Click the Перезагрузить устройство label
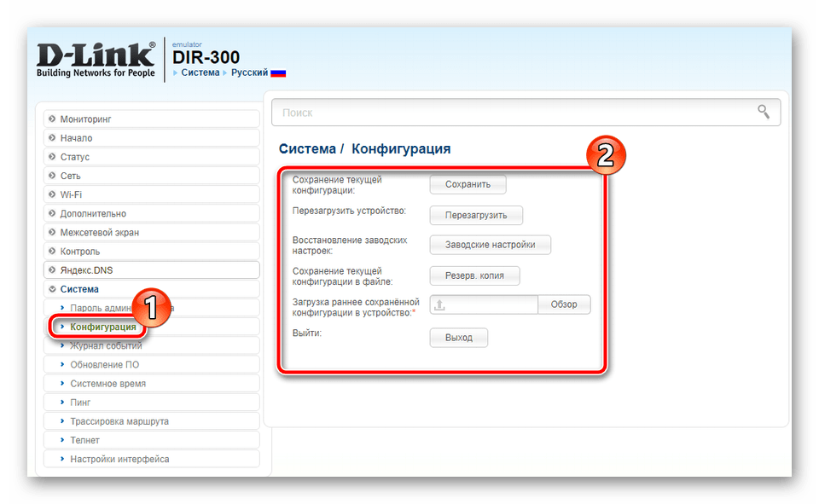The image size is (819, 504). tap(349, 211)
